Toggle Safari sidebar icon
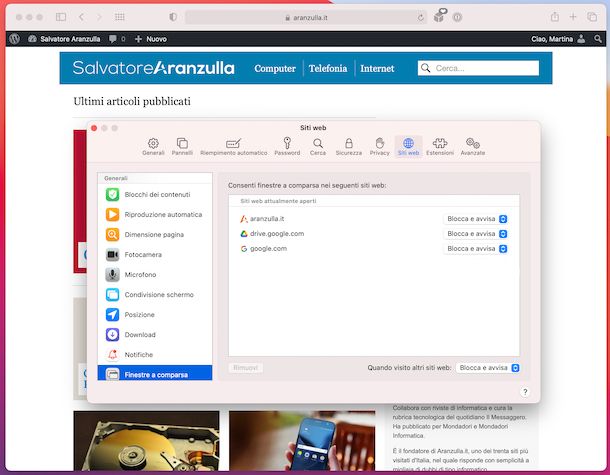The width and height of the screenshot is (610, 475). [61, 17]
